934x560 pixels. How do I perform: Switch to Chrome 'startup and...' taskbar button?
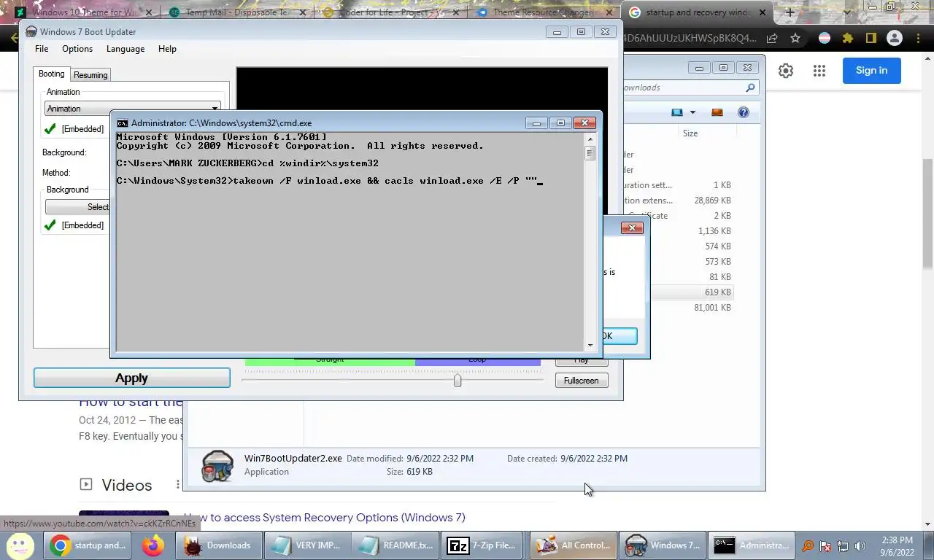click(88, 545)
